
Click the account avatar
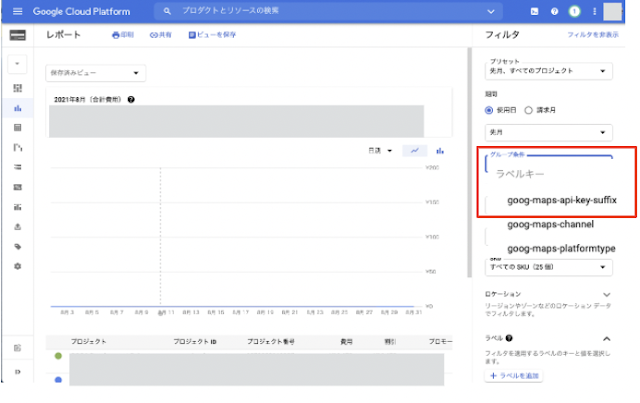[x=612, y=11]
